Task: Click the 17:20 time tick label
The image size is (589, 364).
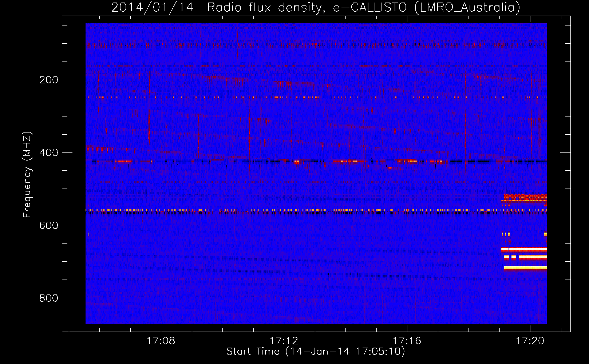Action: (x=530, y=341)
